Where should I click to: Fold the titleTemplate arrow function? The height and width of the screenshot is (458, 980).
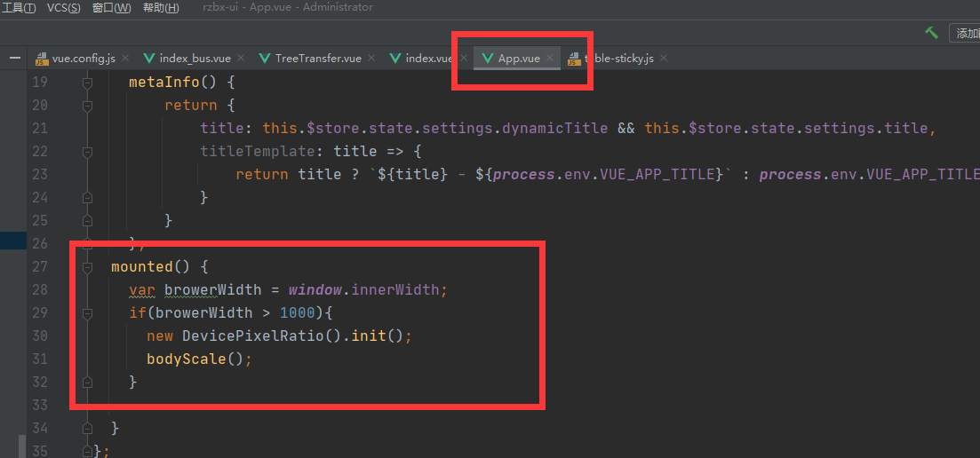click(87, 152)
